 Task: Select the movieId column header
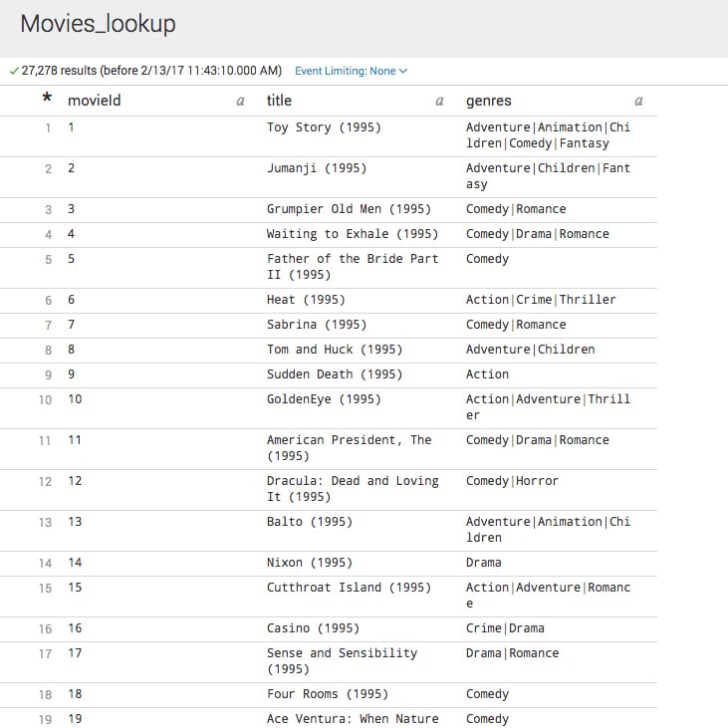[95, 101]
